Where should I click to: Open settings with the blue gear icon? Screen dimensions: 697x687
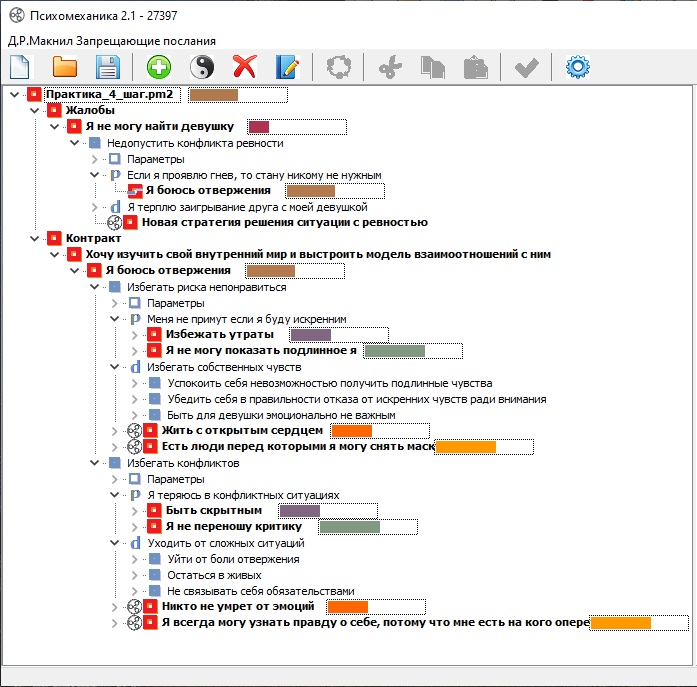[577, 68]
